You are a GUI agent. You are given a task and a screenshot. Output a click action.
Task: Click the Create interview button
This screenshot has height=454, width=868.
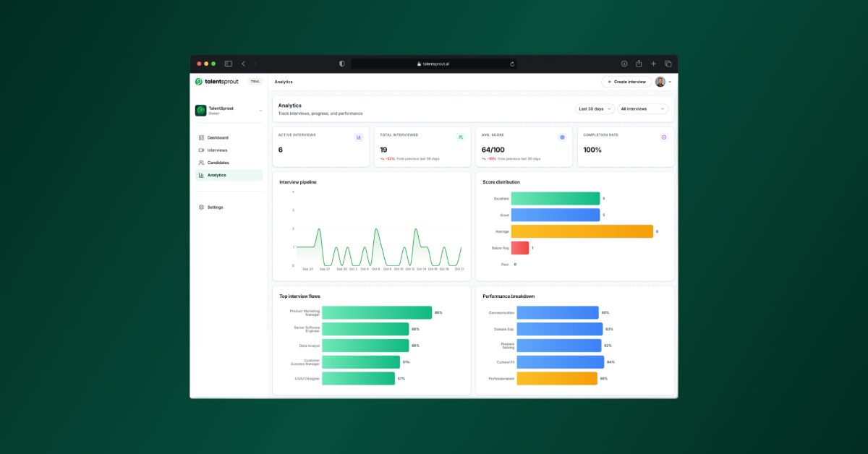(626, 82)
